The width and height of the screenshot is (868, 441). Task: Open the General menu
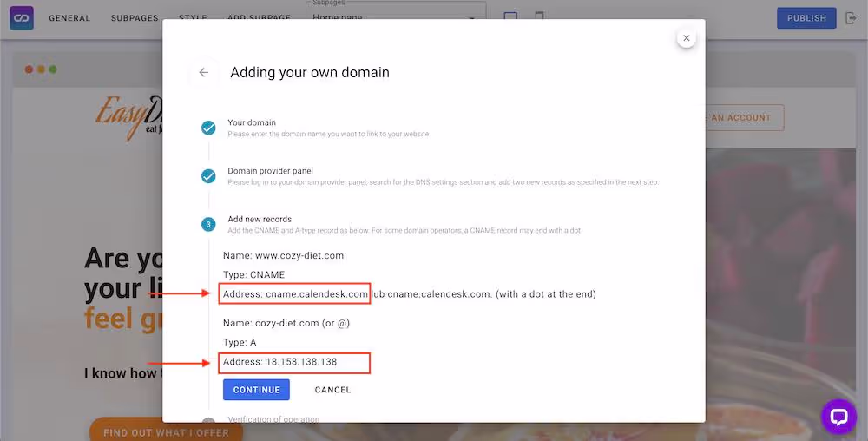click(69, 18)
